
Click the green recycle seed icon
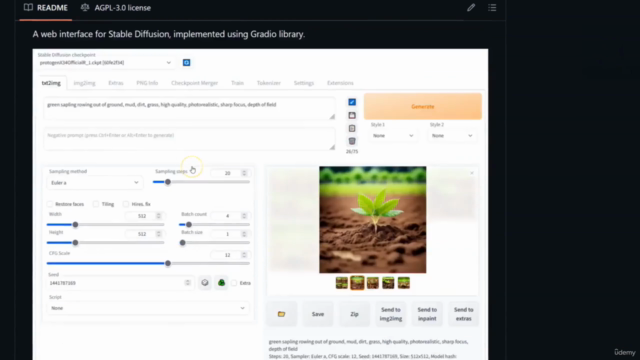[221, 282]
